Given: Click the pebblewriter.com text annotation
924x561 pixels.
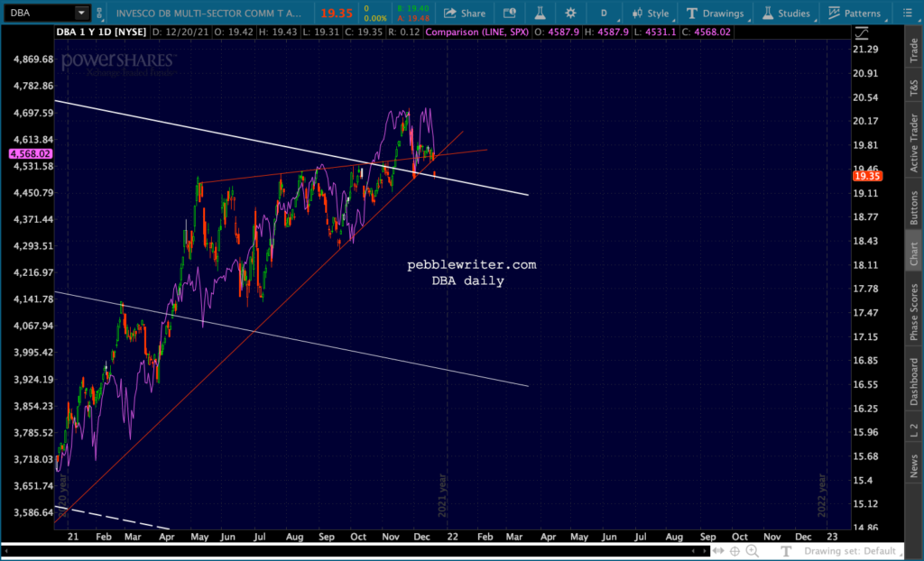Looking at the screenshot, I should (x=472, y=265).
